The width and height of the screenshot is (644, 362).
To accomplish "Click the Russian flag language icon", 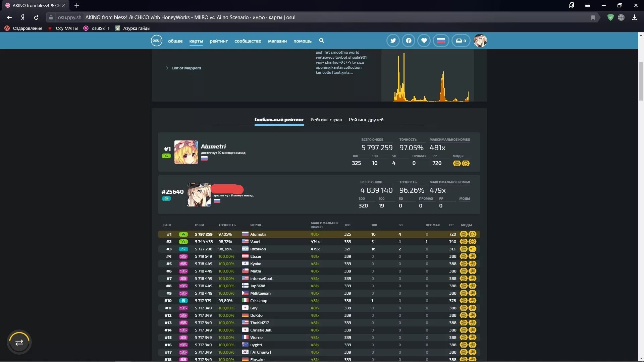I will (441, 41).
